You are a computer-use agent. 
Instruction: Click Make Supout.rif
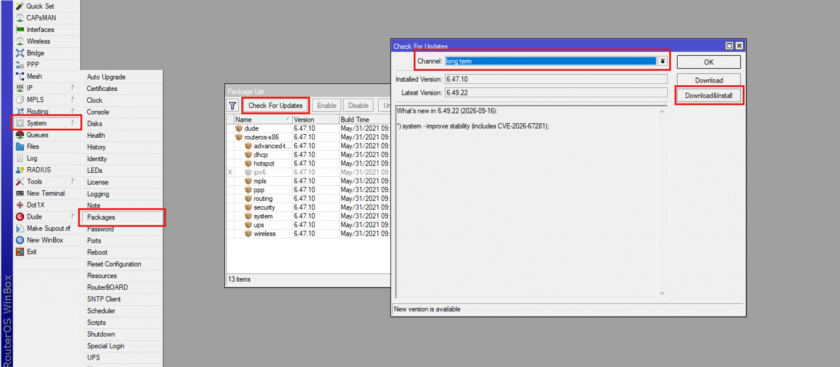(x=47, y=228)
